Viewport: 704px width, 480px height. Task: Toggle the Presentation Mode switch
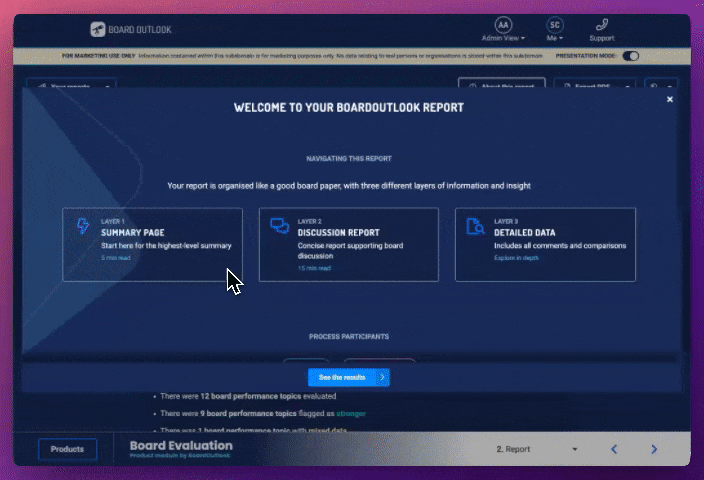click(630, 56)
